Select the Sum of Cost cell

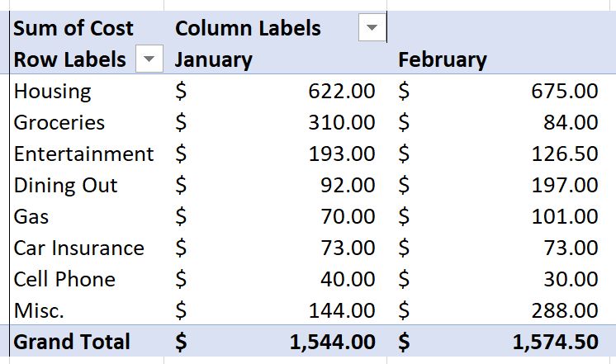[x=73, y=28]
